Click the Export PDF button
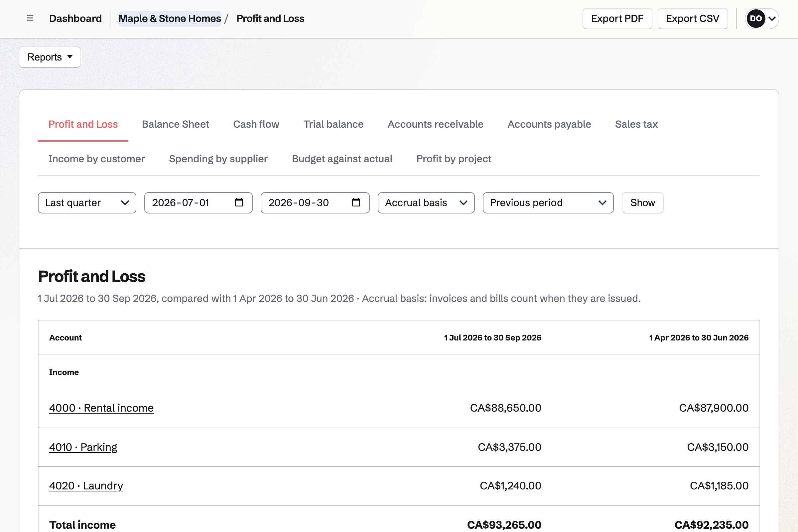The width and height of the screenshot is (798, 532). (617, 19)
